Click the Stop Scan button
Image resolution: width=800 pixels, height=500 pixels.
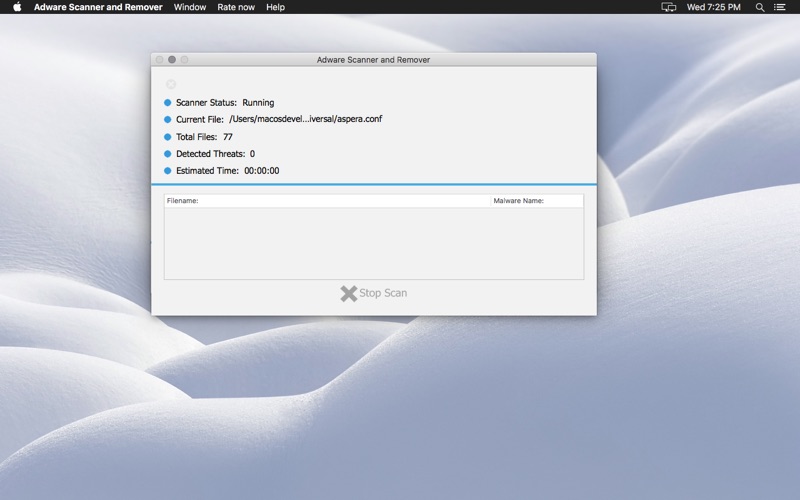374,293
